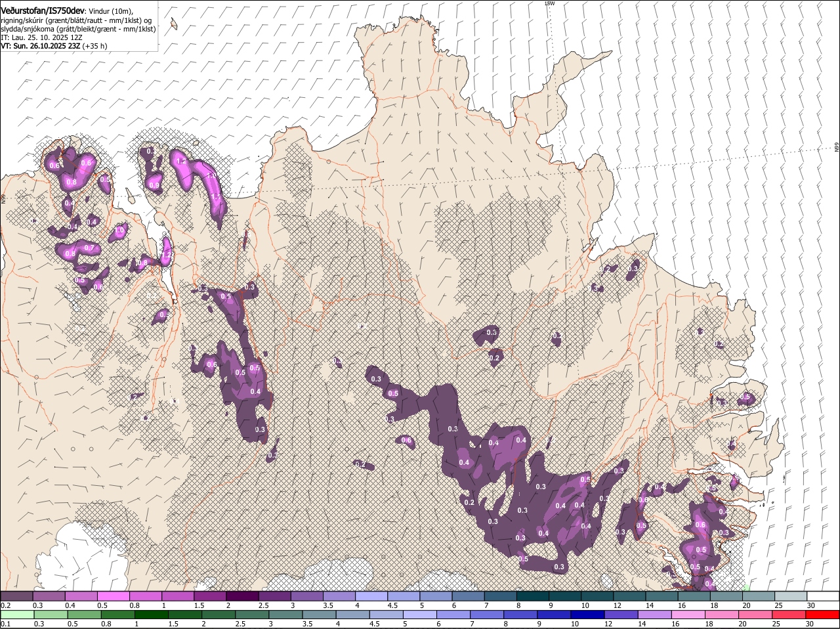Screen dimensions: 840x629
Task: Pick upper legend swatch between 3.5 and 4
Action: [339, 596]
